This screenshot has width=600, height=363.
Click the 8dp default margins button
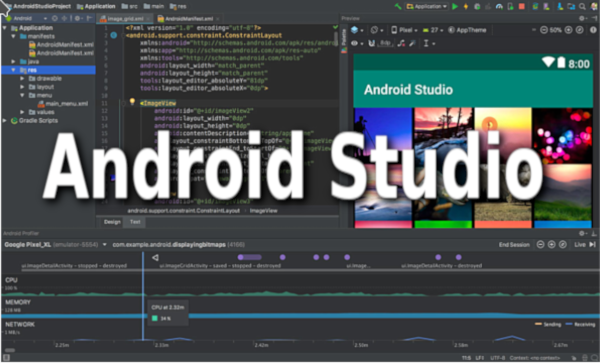(x=385, y=43)
